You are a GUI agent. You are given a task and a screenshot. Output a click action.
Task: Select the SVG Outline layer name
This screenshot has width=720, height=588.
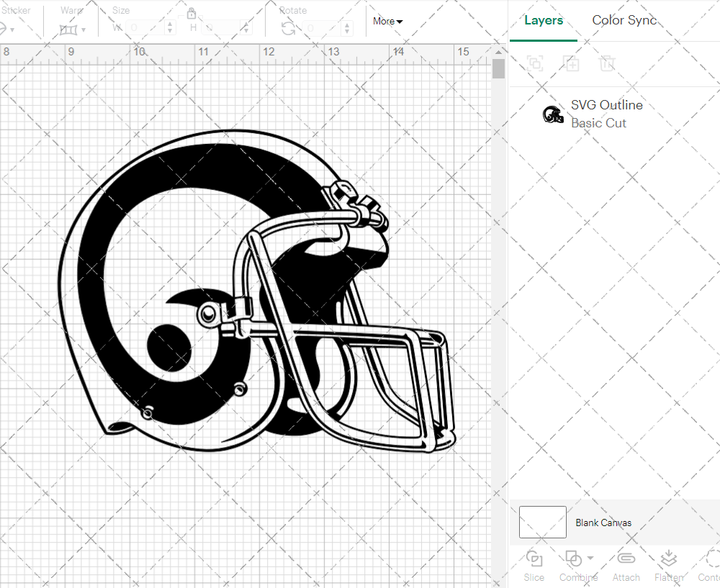point(606,105)
